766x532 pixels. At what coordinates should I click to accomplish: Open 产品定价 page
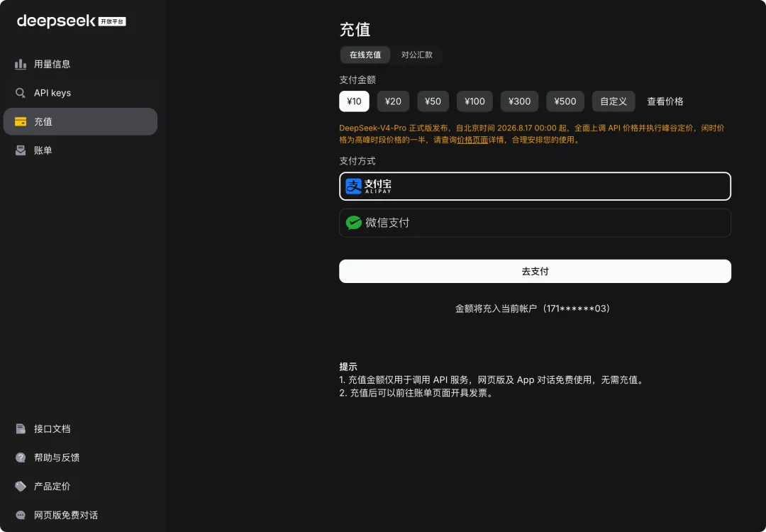[80, 487]
